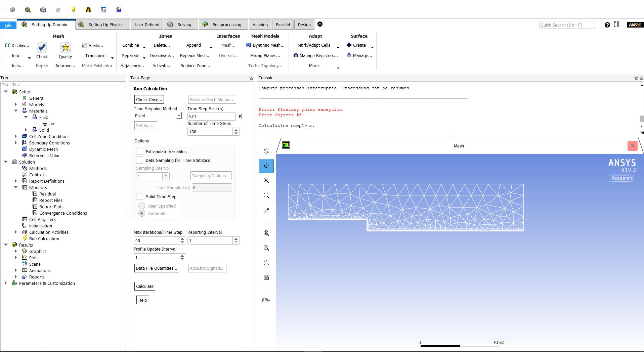Viewport: 644px width, 352px height.
Task: Click the tree Filter Text field
Action: tap(63, 85)
